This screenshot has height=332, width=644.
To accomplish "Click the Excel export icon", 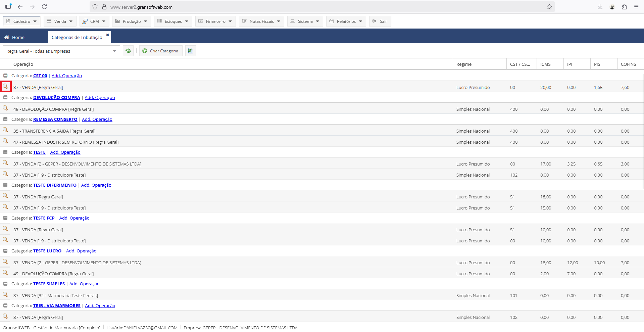I will [x=190, y=51].
